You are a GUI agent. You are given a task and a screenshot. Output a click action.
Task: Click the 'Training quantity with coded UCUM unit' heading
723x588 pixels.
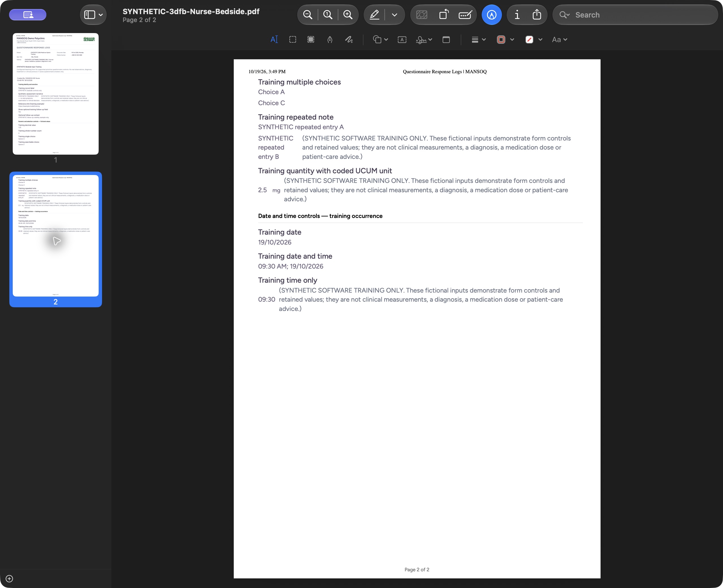tap(325, 171)
